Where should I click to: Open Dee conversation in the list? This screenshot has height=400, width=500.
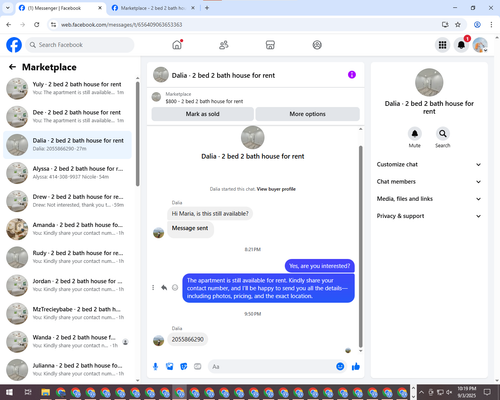[x=68, y=117]
